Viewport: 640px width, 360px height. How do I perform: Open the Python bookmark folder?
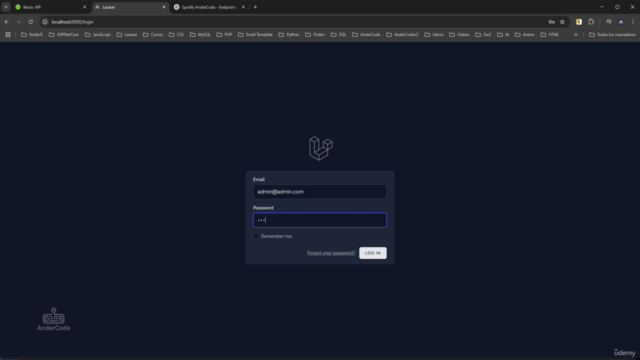pos(289,35)
